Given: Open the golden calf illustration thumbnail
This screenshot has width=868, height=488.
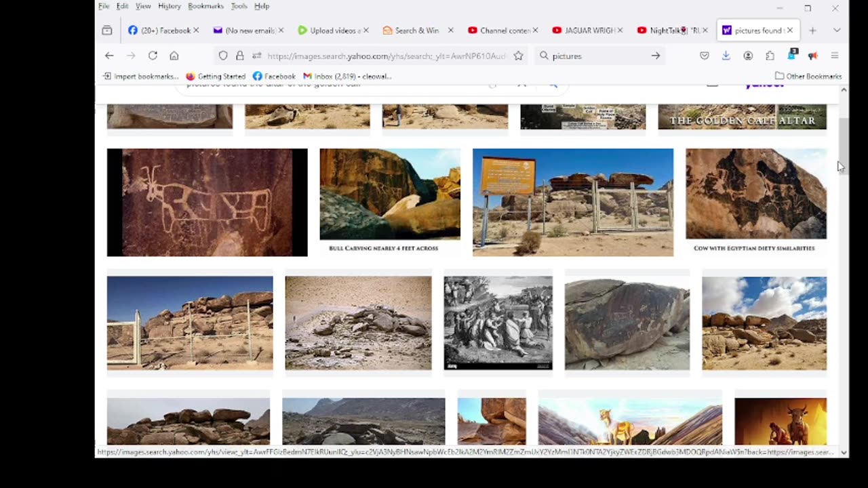Looking at the screenshot, I should pos(630,422).
